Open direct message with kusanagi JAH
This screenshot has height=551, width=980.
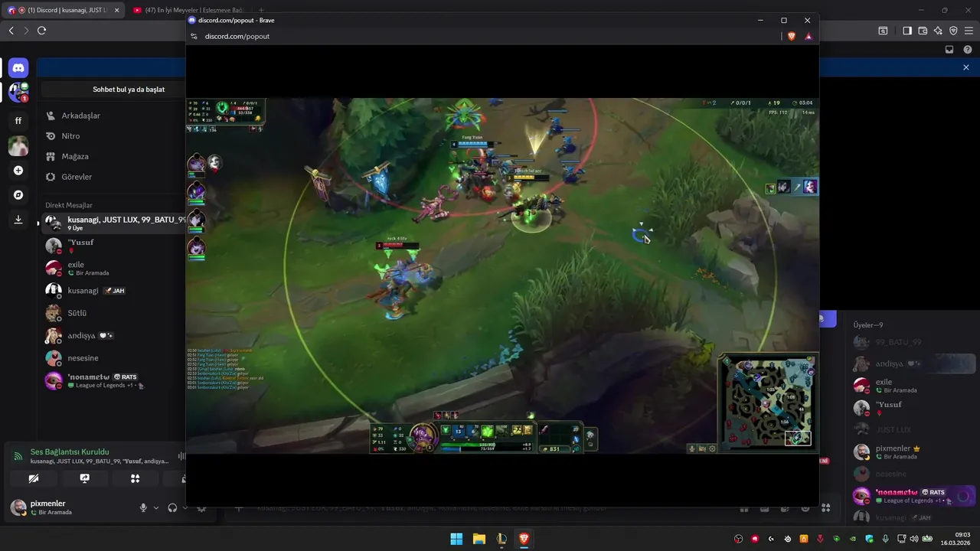[x=113, y=291]
